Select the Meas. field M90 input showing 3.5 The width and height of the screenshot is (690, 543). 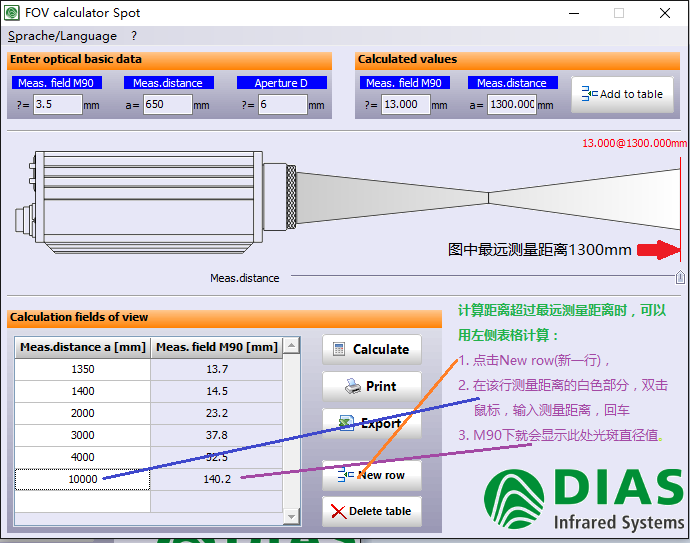(x=56, y=104)
